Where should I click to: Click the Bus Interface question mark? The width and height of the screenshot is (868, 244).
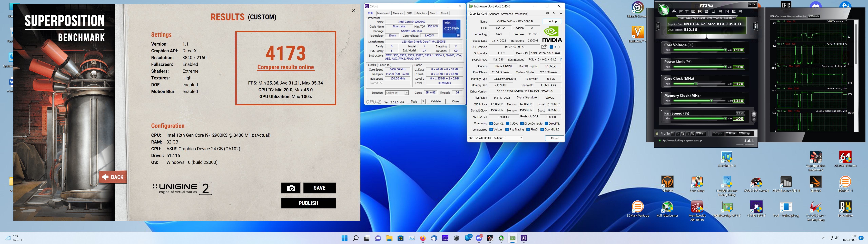(x=561, y=60)
